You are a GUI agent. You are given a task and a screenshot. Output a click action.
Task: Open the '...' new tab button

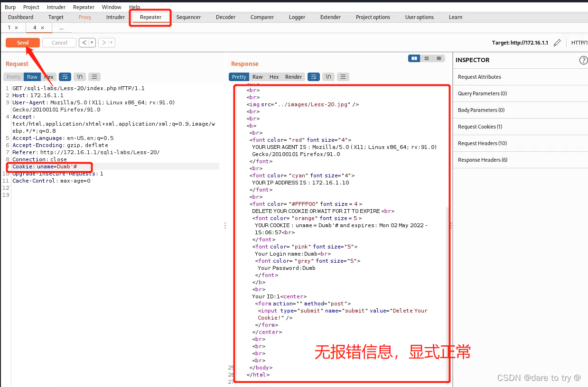(x=61, y=28)
